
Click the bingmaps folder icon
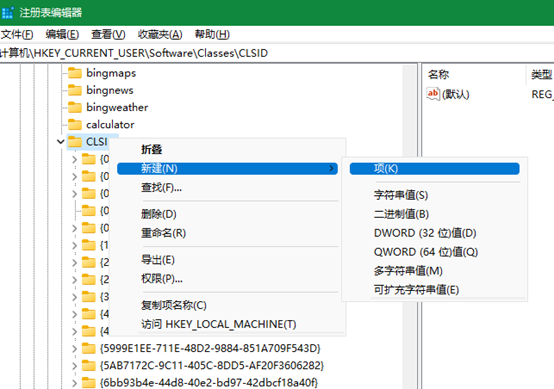[x=75, y=73]
